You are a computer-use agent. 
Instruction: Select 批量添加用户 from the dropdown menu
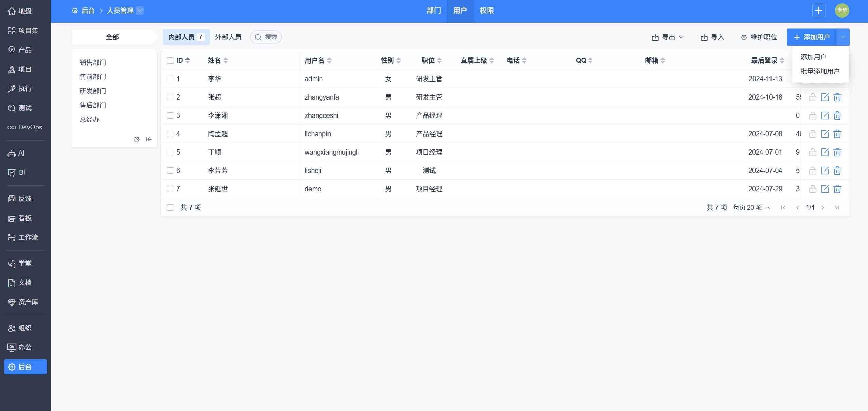click(x=820, y=71)
